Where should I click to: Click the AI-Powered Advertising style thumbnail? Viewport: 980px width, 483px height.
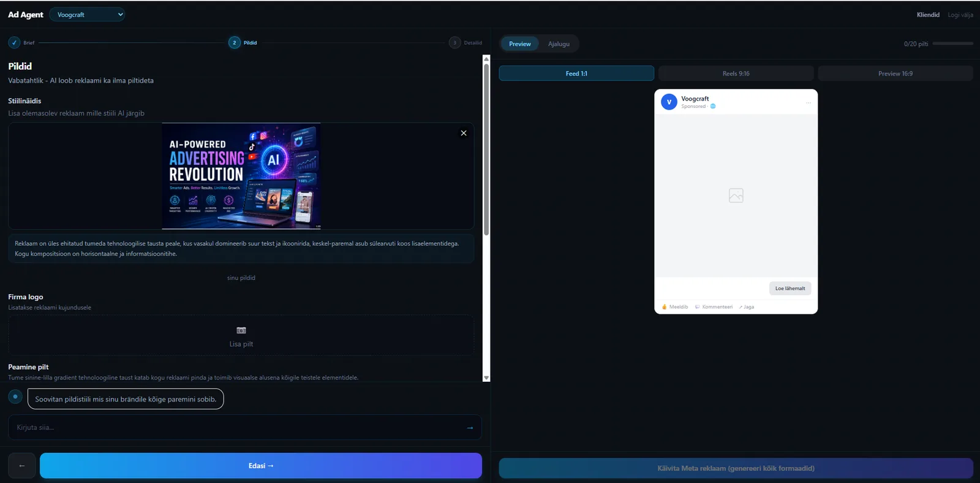241,176
